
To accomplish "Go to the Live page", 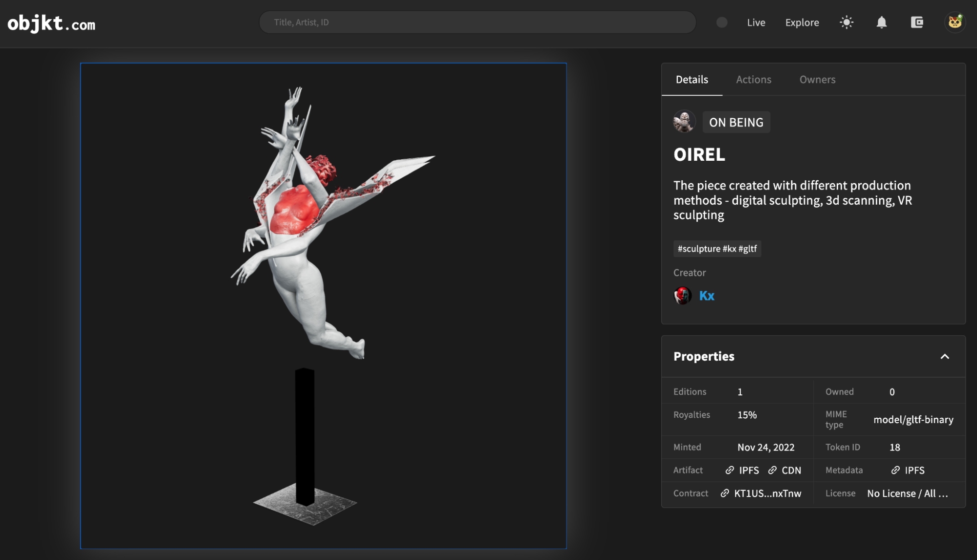I will click(x=756, y=22).
